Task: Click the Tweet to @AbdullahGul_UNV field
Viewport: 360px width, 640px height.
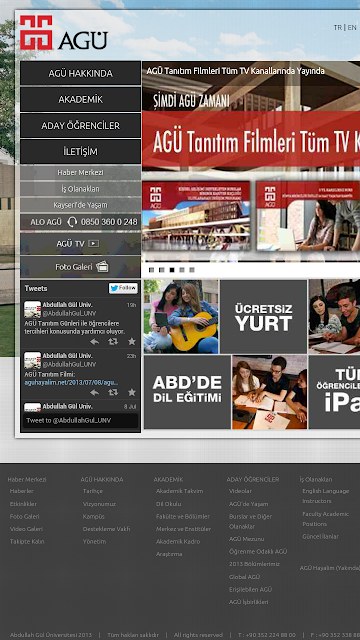Action: click(x=80, y=420)
